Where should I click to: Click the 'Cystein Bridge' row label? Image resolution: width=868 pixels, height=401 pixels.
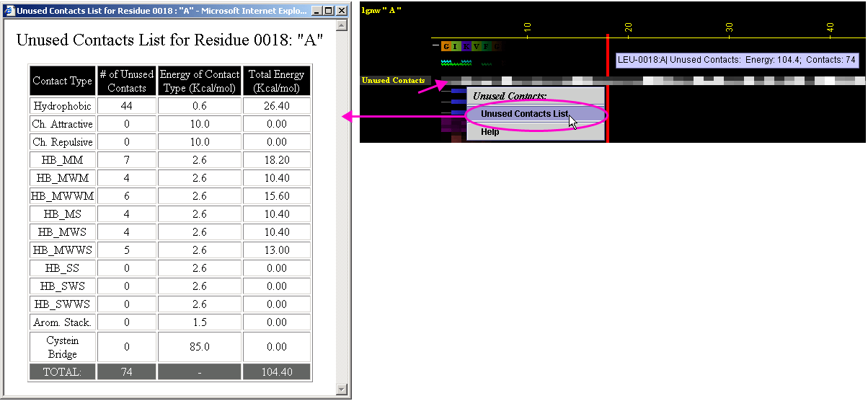pos(63,347)
